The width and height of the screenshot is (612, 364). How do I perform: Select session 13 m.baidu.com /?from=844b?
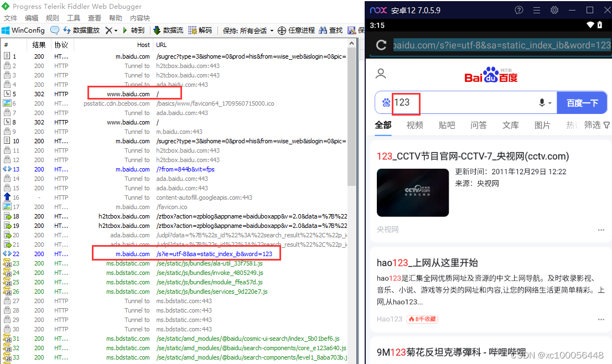[174, 169]
